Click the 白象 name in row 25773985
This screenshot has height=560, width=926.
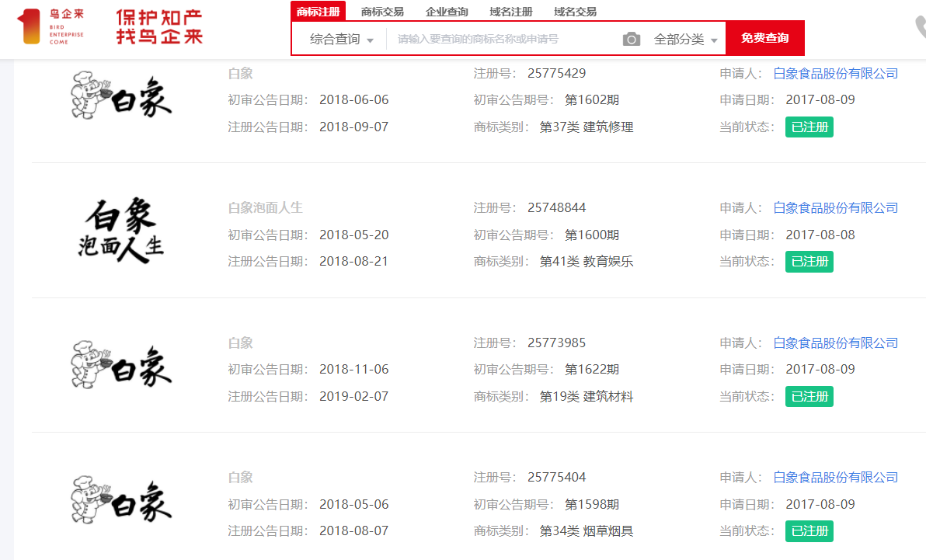(x=240, y=343)
